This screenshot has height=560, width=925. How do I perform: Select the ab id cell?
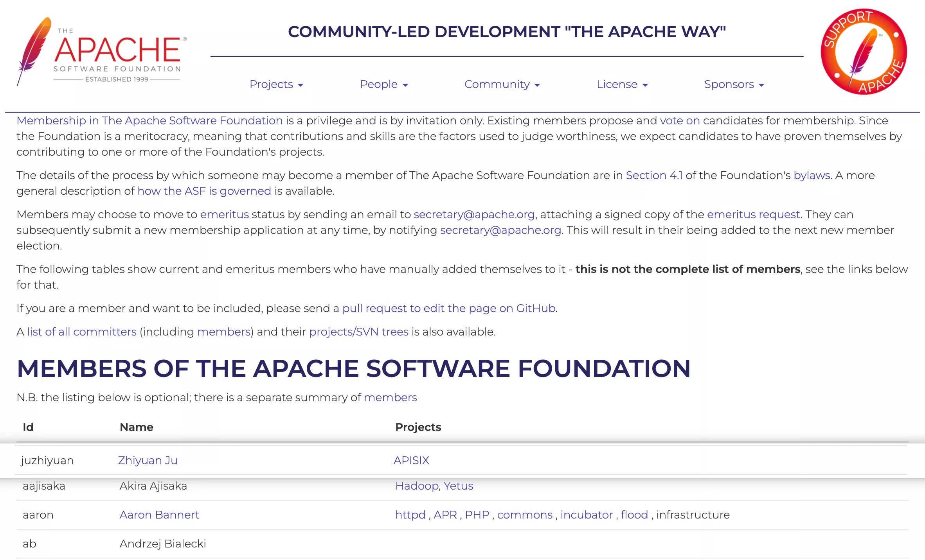pyautogui.click(x=29, y=544)
